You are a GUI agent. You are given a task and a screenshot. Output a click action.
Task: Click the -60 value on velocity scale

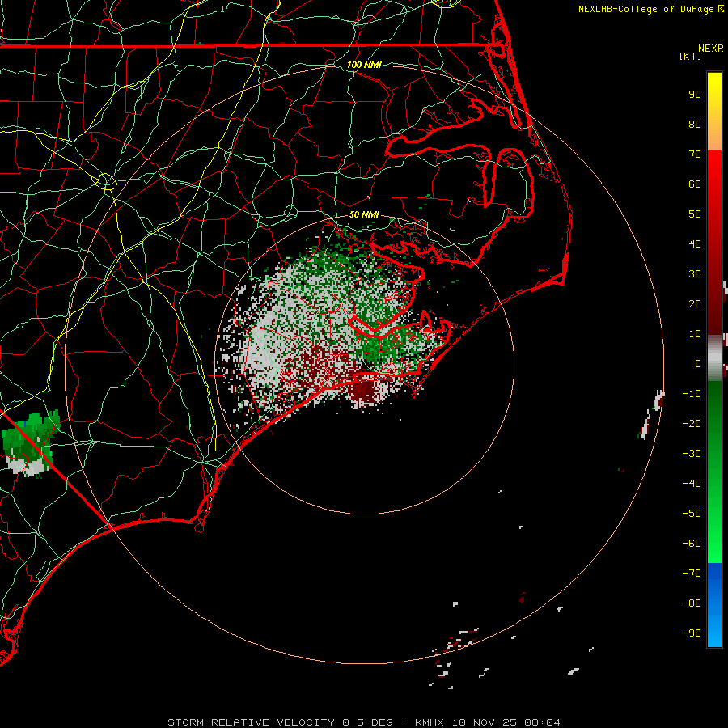pos(692,544)
